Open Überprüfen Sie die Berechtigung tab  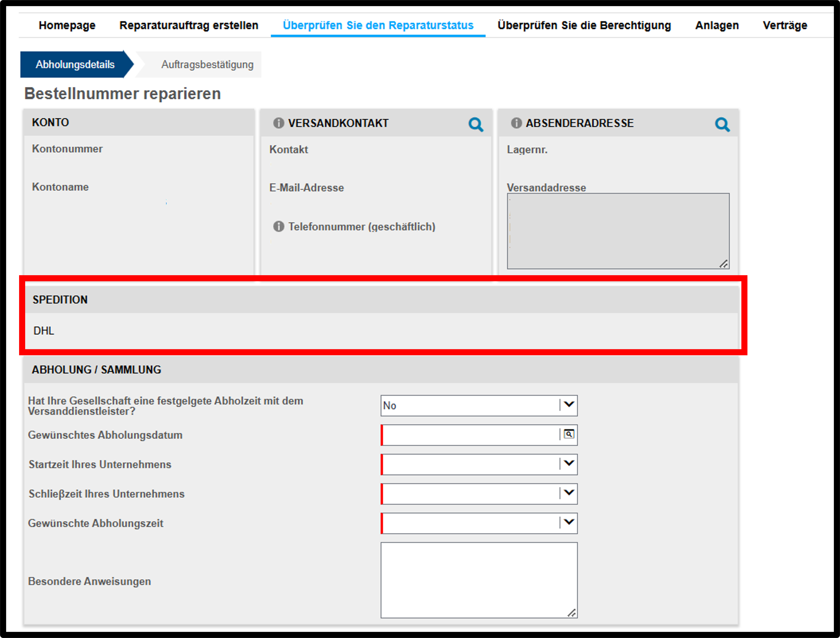pyautogui.click(x=584, y=25)
